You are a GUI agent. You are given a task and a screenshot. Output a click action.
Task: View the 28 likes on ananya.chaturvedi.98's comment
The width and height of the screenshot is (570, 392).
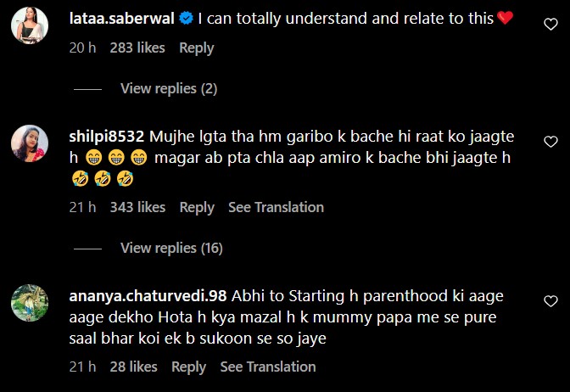pyautogui.click(x=133, y=367)
